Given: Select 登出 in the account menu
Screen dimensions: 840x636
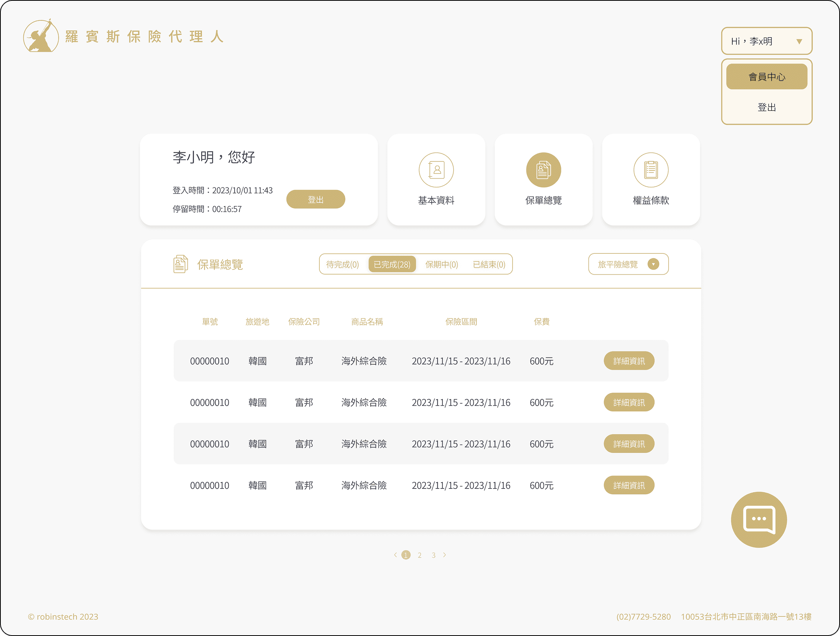Looking at the screenshot, I should (x=766, y=107).
